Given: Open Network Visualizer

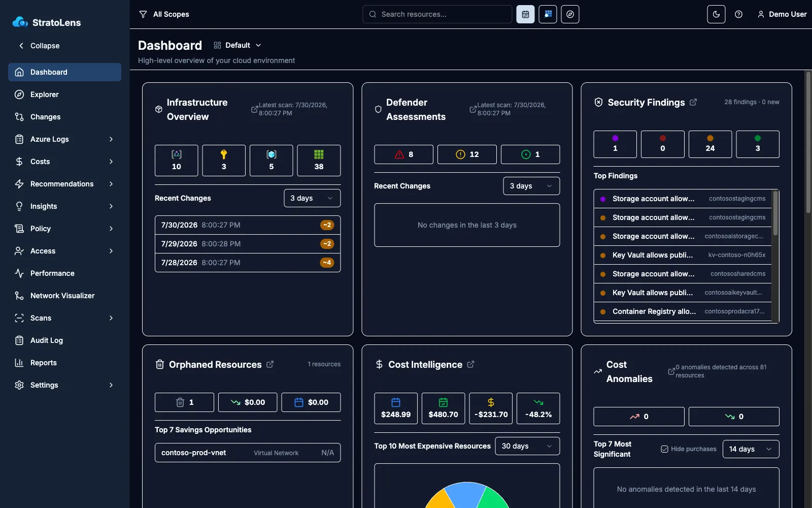Looking at the screenshot, I should pos(64,296).
